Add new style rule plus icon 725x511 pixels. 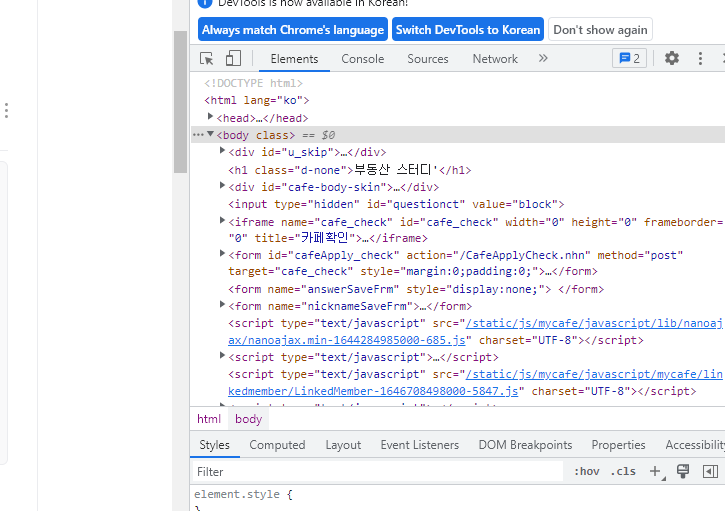[655, 471]
